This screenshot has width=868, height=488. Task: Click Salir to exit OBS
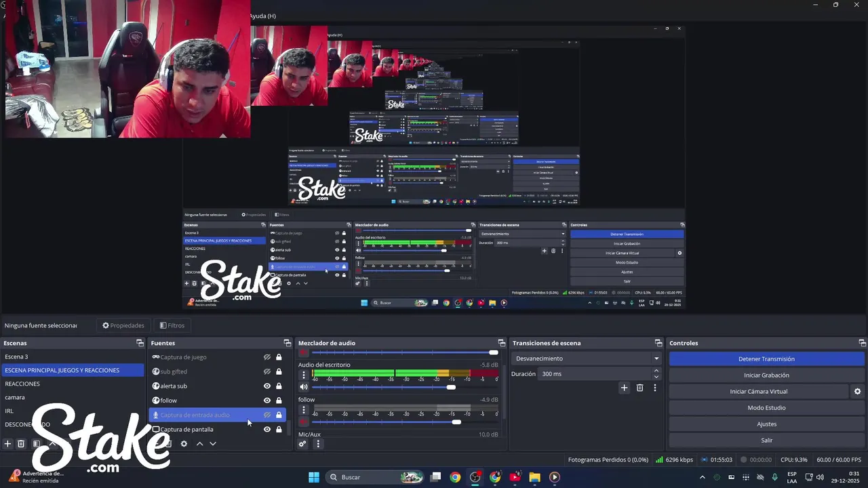click(x=766, y=441)
